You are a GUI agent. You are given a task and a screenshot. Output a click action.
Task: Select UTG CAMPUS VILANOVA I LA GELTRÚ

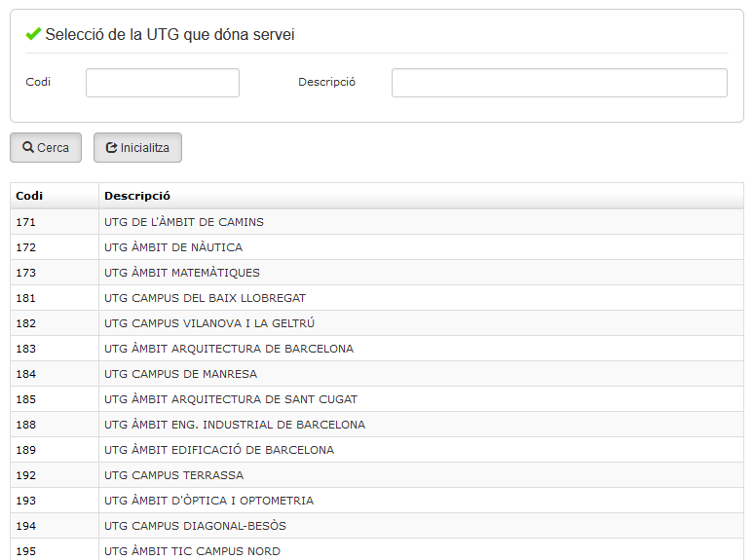coord(208,323)
